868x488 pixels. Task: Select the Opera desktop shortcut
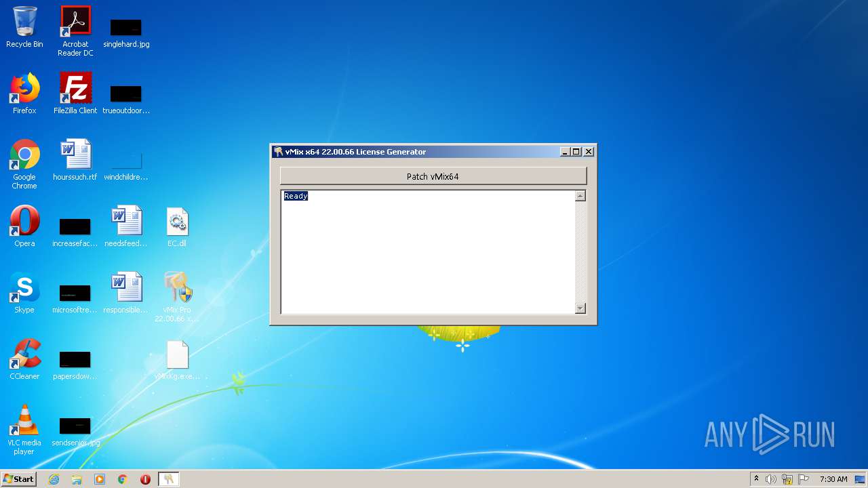click(24, 226)
